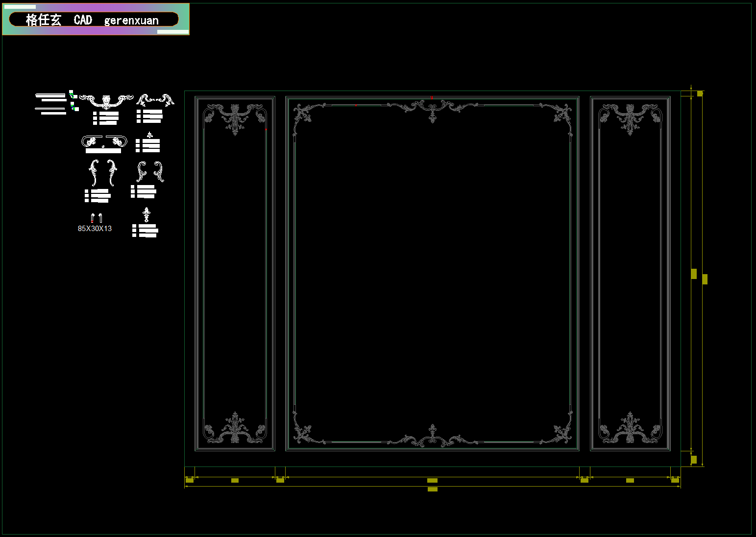Pick the top carved ornament of left panel

pos(235,117)
